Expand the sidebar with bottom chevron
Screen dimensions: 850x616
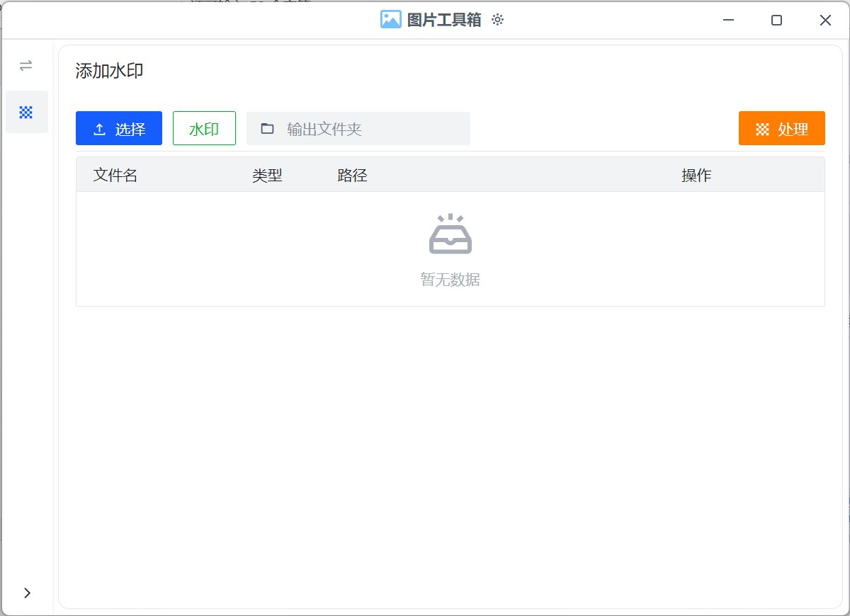[x=27, y=593]
